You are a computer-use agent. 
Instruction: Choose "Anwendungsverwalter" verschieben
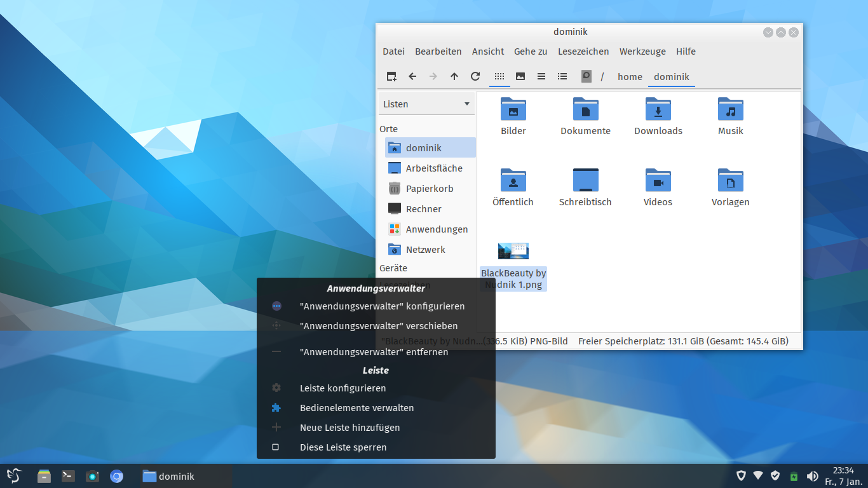[x=376, y=326]
